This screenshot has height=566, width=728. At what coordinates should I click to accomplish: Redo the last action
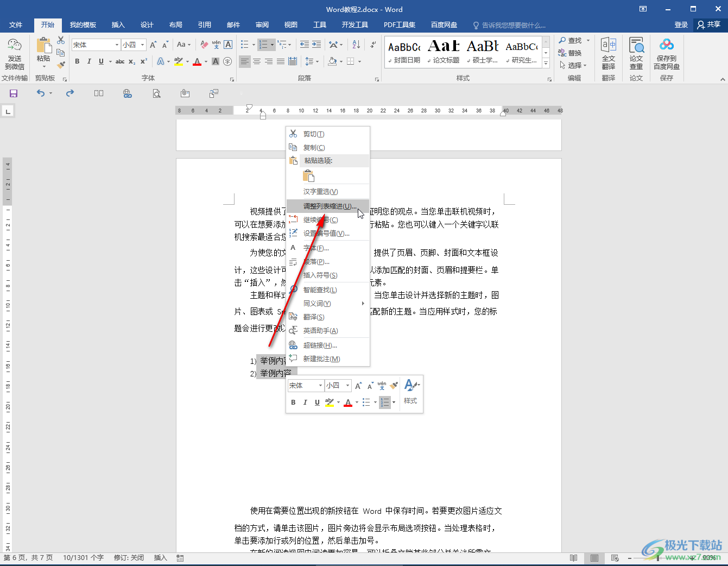point(70,93)
